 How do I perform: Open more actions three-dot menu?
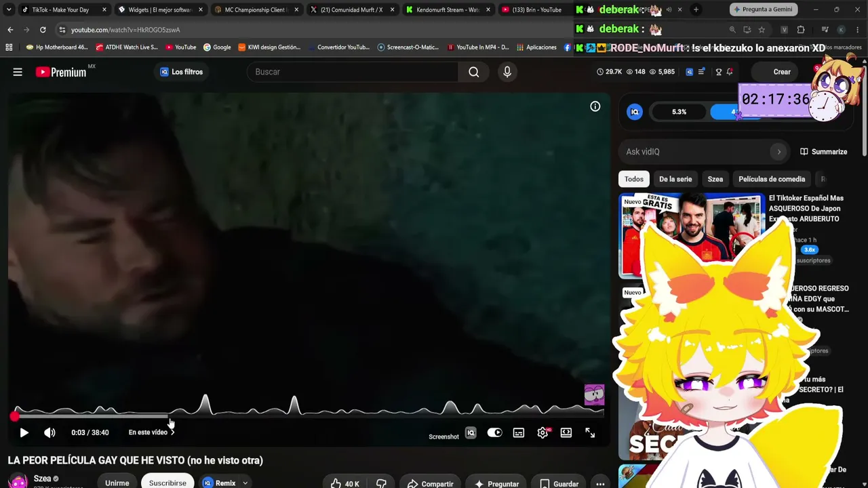(600, 483)
